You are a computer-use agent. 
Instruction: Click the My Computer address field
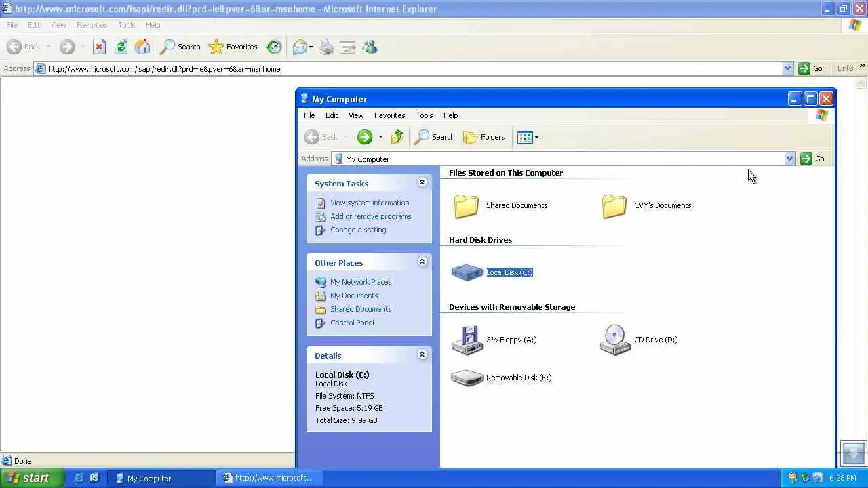tap(563, 159)
